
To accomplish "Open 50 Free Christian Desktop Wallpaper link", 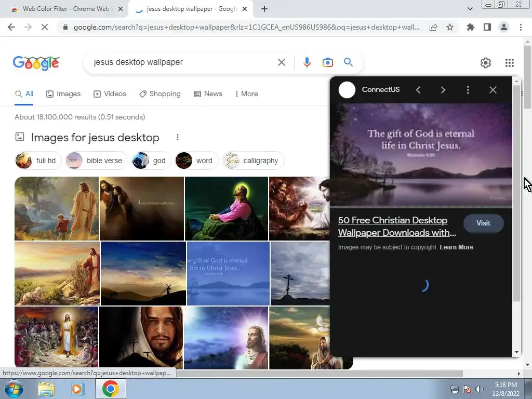I will click(x=397, y=227).
